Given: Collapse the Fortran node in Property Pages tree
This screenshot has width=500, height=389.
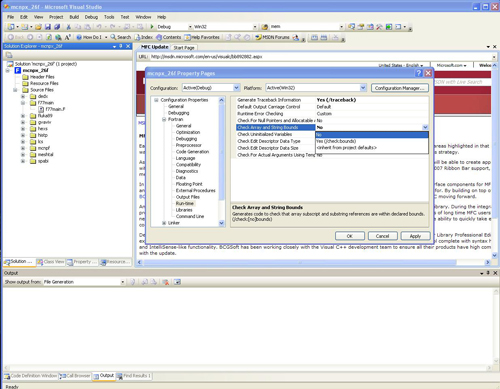Looking at the screenshot, I should (x=164, y=119).
